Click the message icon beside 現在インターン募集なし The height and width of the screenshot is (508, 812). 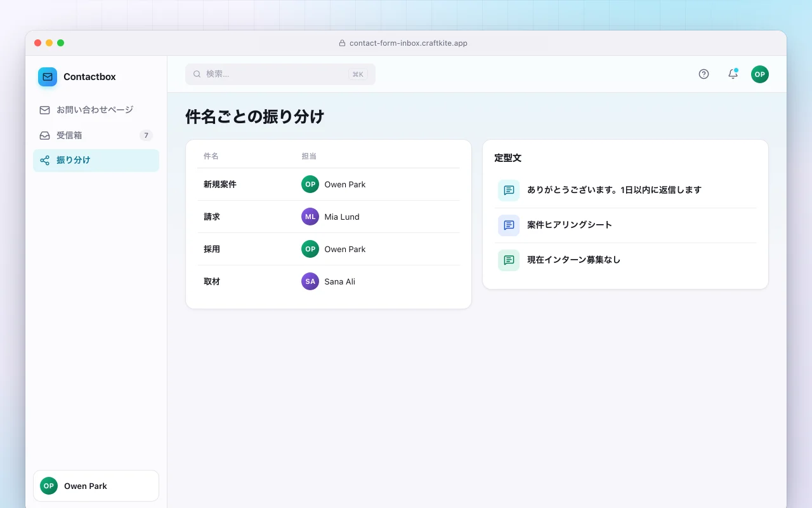coord(509,260)
